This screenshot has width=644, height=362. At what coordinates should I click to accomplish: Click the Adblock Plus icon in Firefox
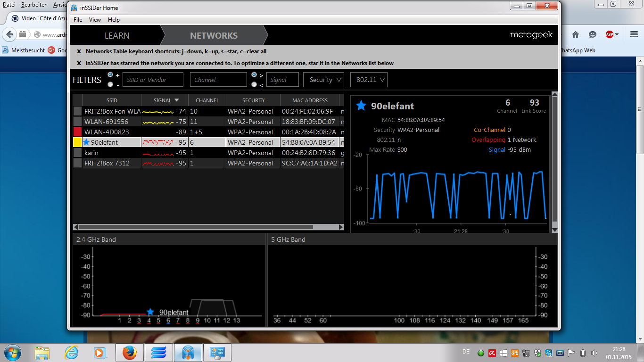[610, 34]
